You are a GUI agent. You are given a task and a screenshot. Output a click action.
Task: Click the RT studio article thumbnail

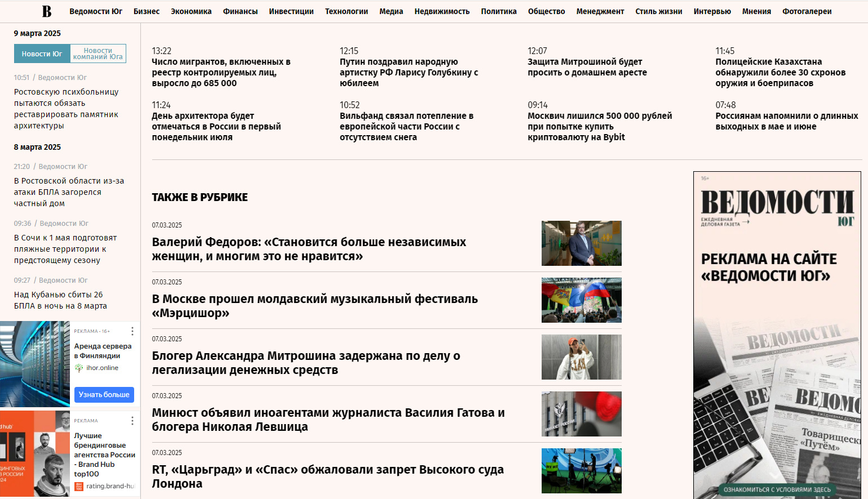point(582,471)
